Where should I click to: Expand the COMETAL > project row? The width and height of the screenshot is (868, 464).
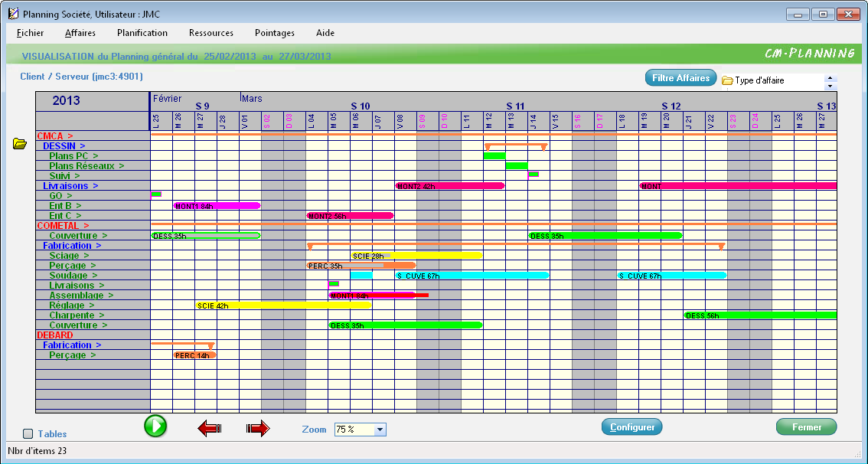(63, 225)
